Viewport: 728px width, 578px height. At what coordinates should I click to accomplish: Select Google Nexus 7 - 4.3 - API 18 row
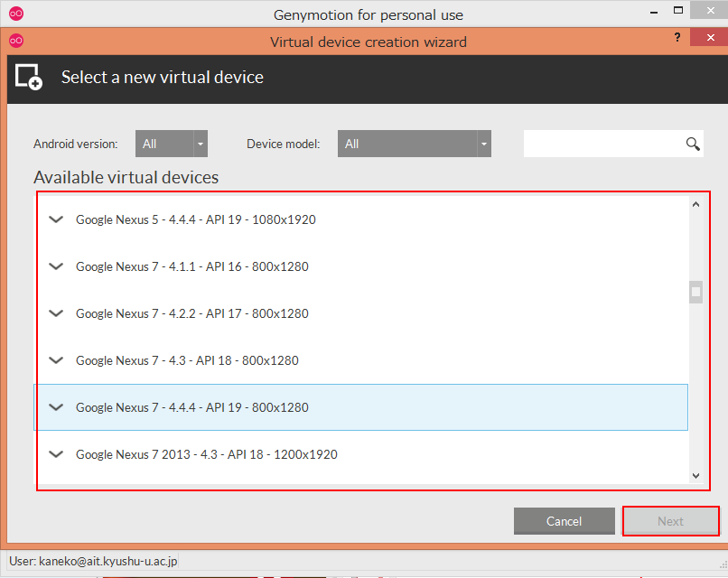pyautogui.click(x=360, y=360)
